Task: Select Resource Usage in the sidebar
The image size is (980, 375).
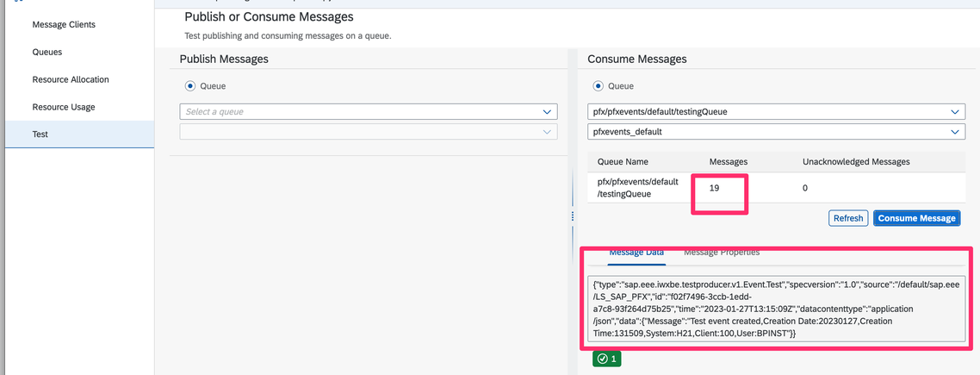Action: [x=64, y=107]
